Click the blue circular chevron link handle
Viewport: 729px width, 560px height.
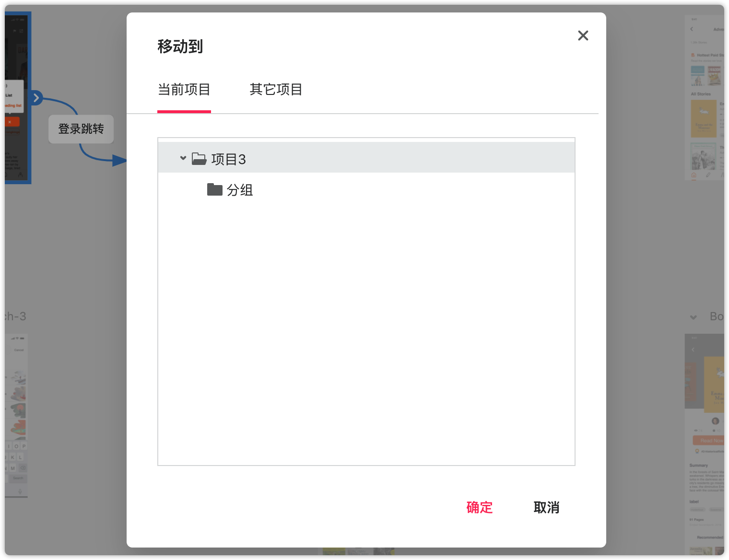tap(36, 98)
